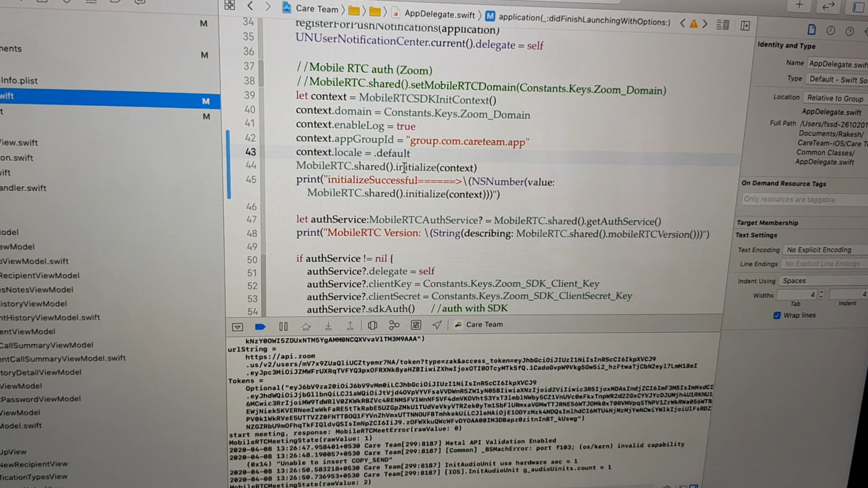Viewport: 868px width, 488px height.
Task: Open the application(_:didFinishLaunchingWithOptions:) method menu
Action: pyautogui.click(x=578, y=19)
